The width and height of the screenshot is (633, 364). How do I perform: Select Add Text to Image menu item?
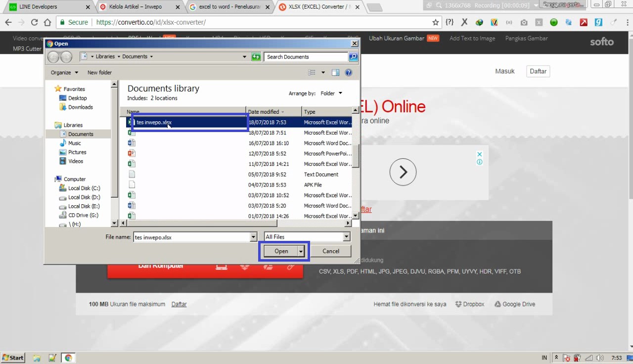coord(472,38)
